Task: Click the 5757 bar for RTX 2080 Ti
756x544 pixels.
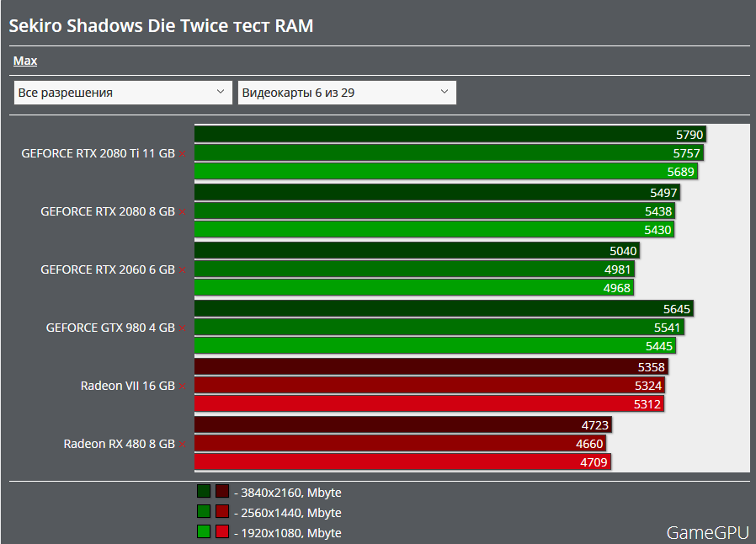Action: (449, 153)
